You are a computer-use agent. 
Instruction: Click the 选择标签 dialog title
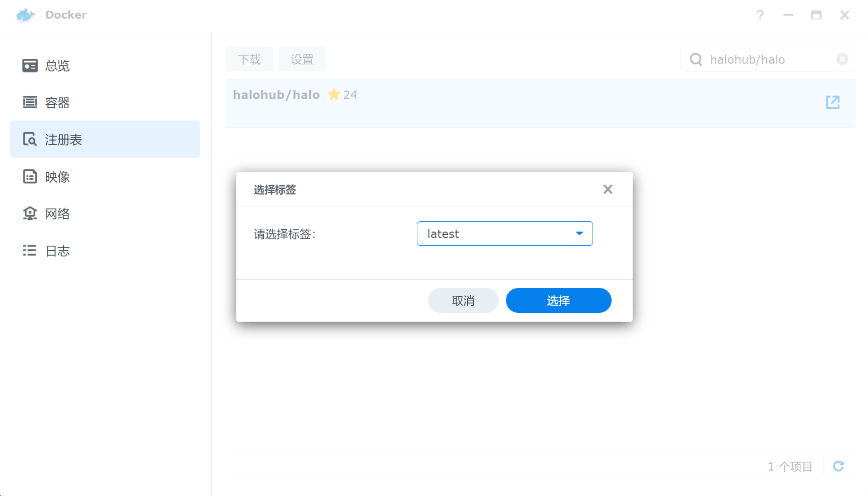pyautogui.click(x=275, y=190)
